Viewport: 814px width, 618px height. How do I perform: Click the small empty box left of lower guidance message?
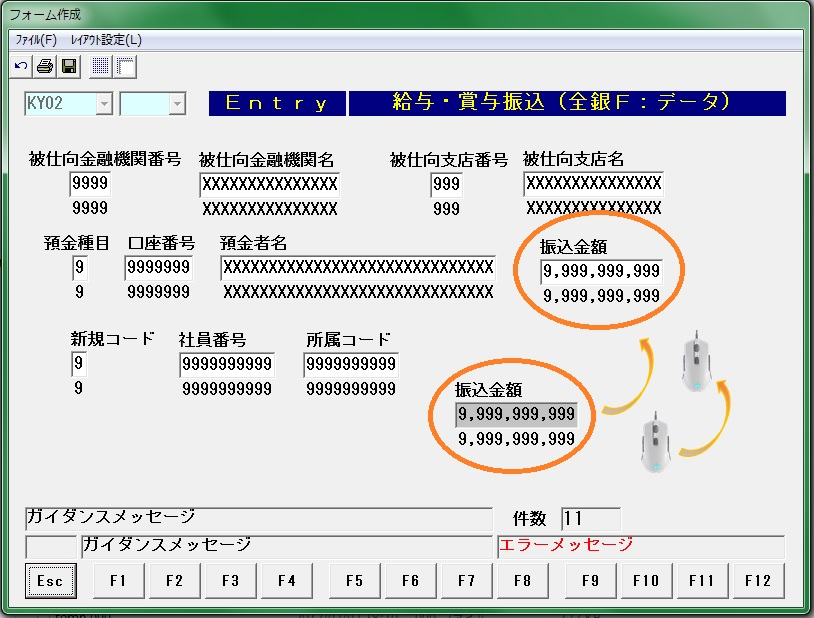(51, 547)
